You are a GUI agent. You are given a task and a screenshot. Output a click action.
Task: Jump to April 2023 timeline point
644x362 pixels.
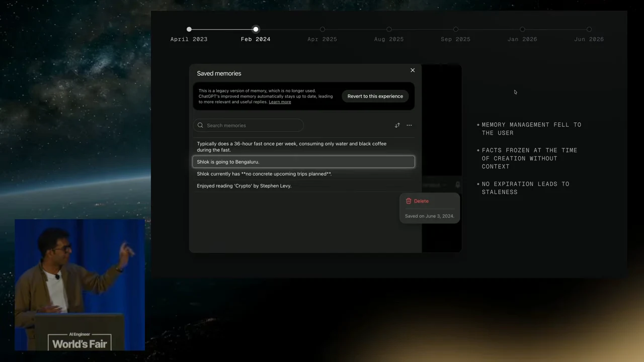(189, 30)
